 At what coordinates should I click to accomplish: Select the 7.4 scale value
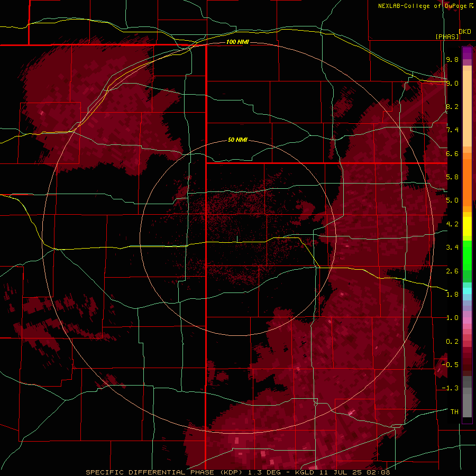pos(452,130)
